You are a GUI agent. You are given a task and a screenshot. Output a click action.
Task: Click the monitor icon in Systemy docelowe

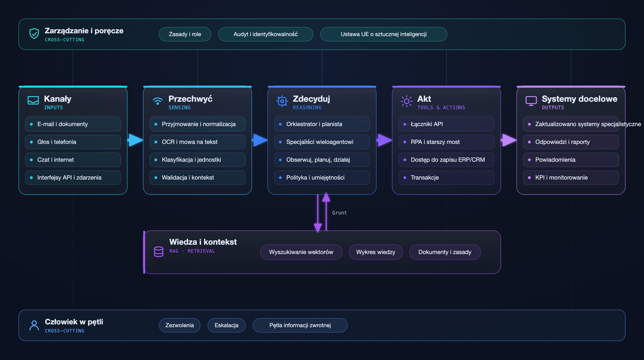(x=531, y=101)
